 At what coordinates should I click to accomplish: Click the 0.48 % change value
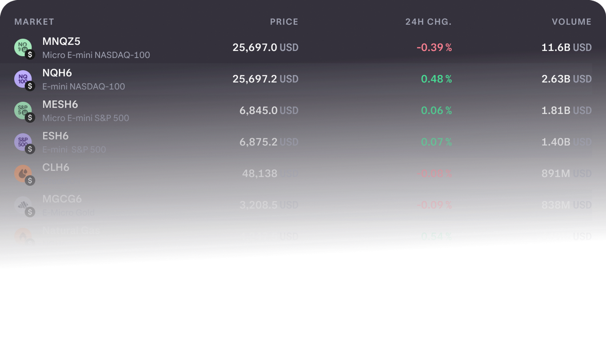[x=436, y=79]
